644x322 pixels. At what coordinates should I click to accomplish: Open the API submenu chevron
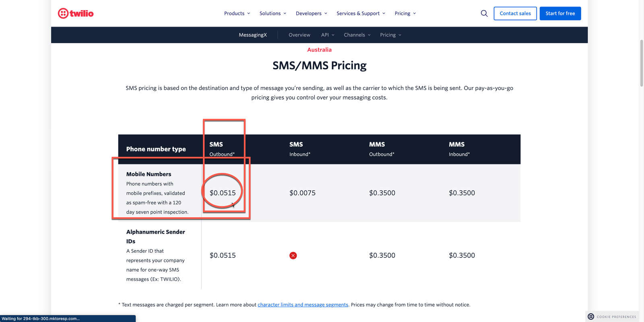point(333,35)
